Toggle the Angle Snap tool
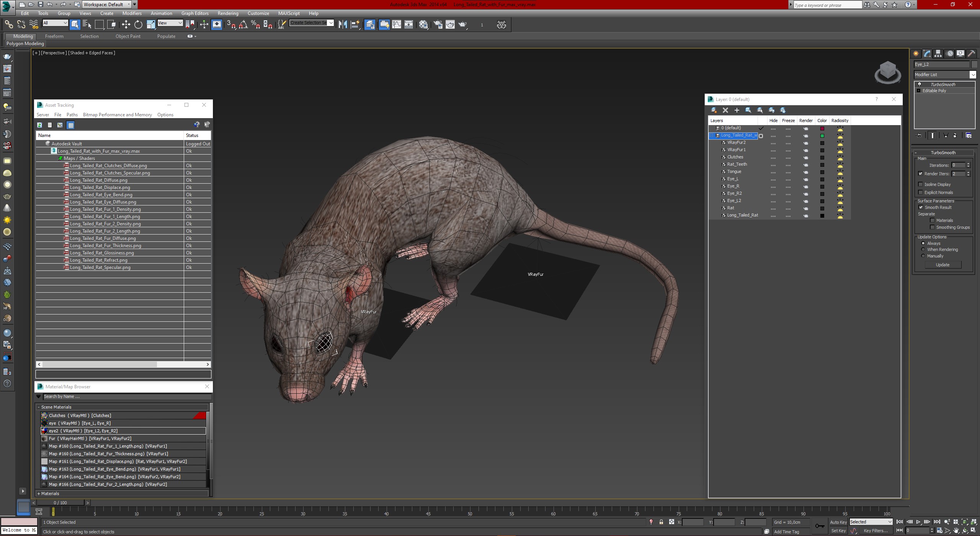 [243, 24]
